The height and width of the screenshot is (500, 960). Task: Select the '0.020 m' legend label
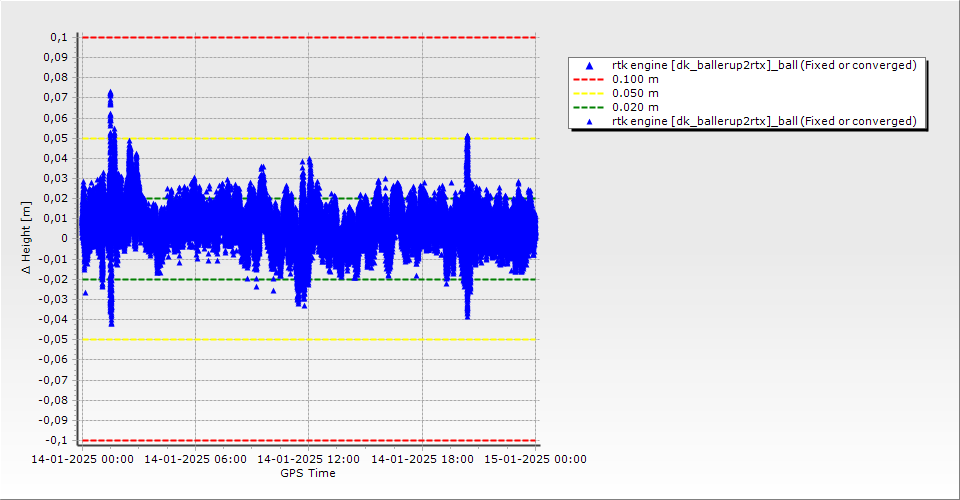(636, 108)
